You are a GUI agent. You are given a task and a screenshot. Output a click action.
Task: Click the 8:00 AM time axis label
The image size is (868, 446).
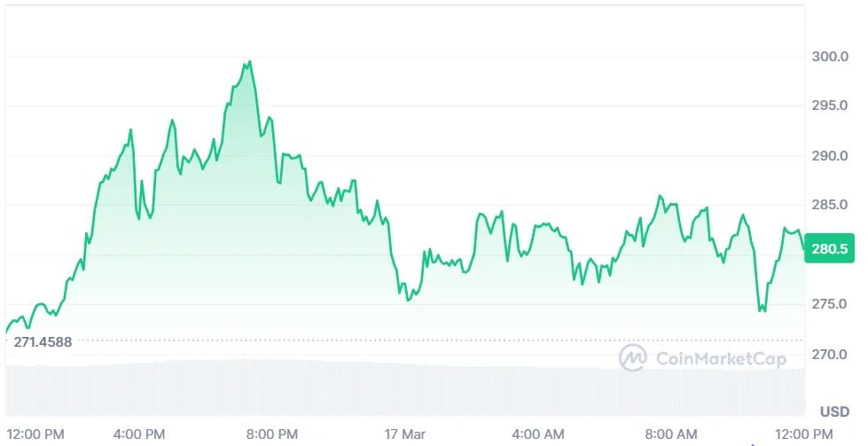click(x=671, y=434)
